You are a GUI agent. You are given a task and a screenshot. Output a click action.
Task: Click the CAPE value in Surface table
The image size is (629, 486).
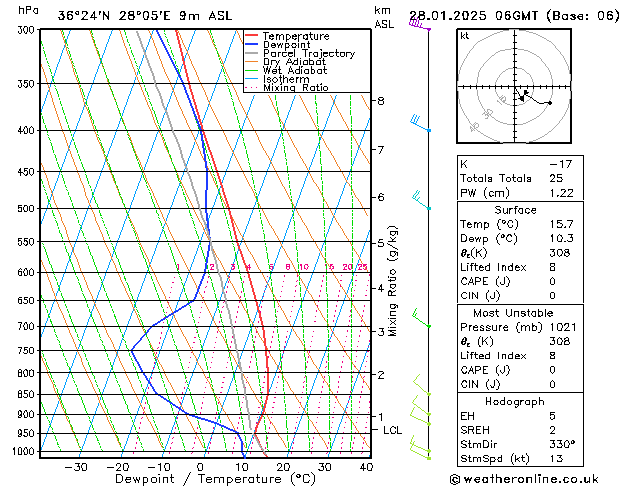pyautogui.click(x=553, y=281)
